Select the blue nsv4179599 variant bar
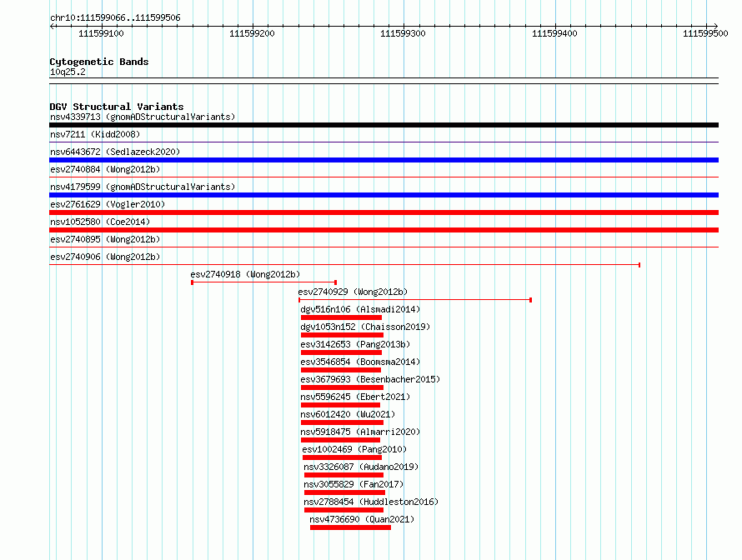The image size is (742, 560). [x=384, y=195]
